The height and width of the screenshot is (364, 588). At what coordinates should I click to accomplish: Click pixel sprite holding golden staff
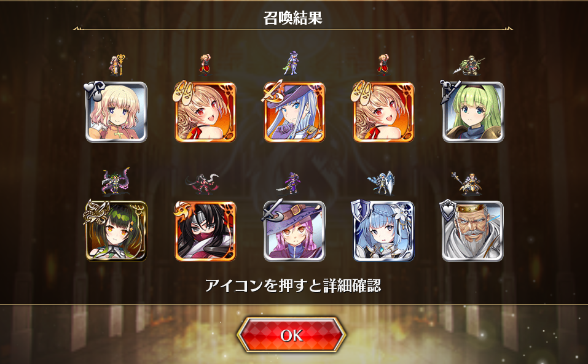point(117,65)
